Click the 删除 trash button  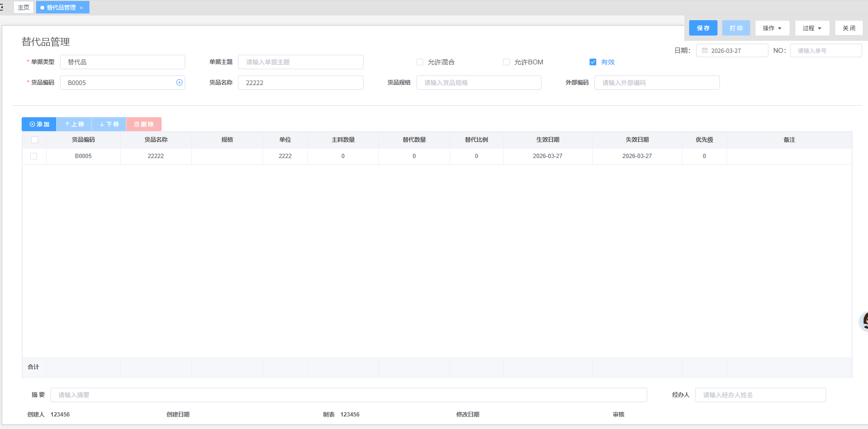[144, 124]
